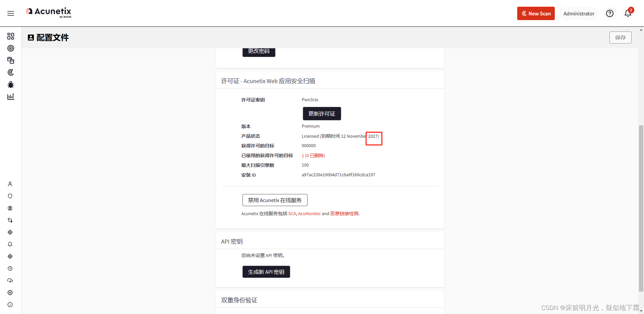Click the scrollbar up arrow

(x=641, y=30)
